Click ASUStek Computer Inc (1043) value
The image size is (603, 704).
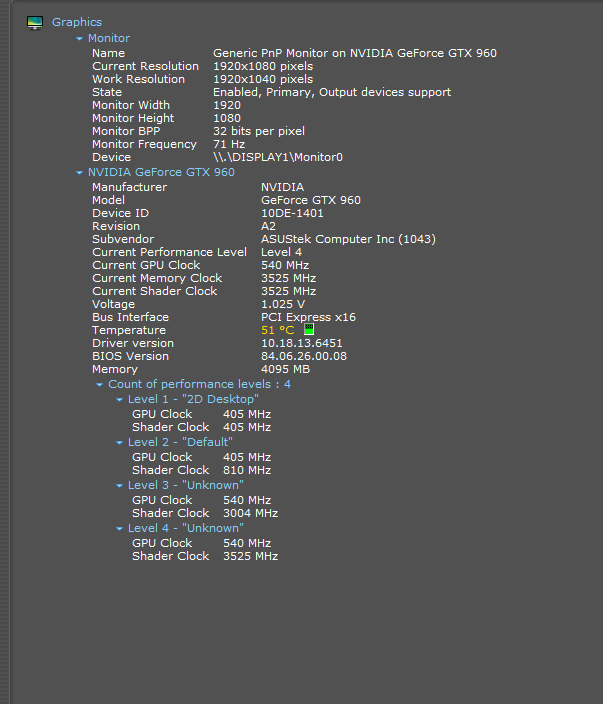click(348, 239)
